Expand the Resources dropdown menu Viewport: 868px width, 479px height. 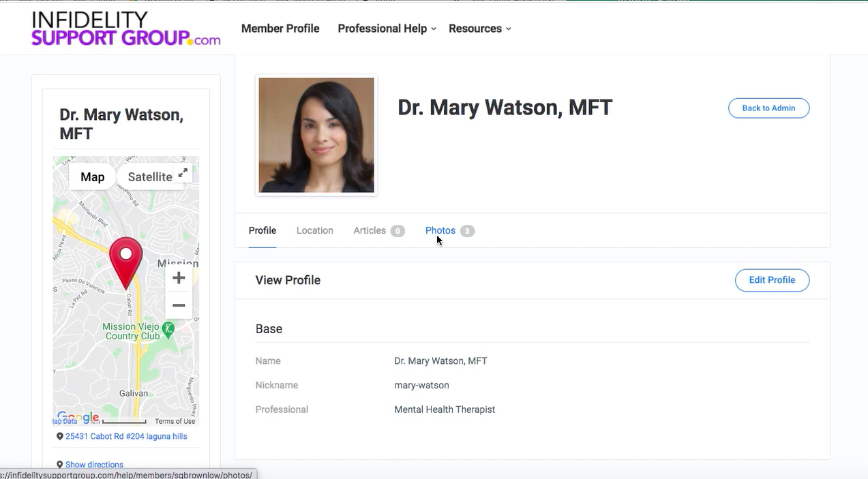click(480, 29)
